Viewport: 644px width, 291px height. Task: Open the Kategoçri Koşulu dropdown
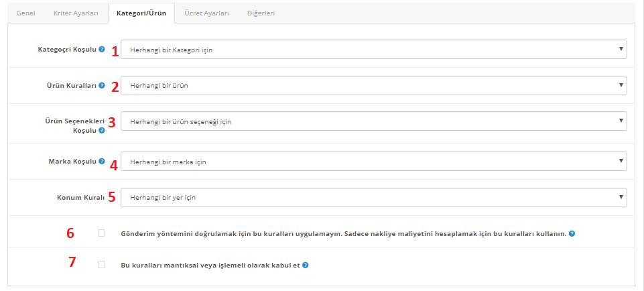[374, 50]
